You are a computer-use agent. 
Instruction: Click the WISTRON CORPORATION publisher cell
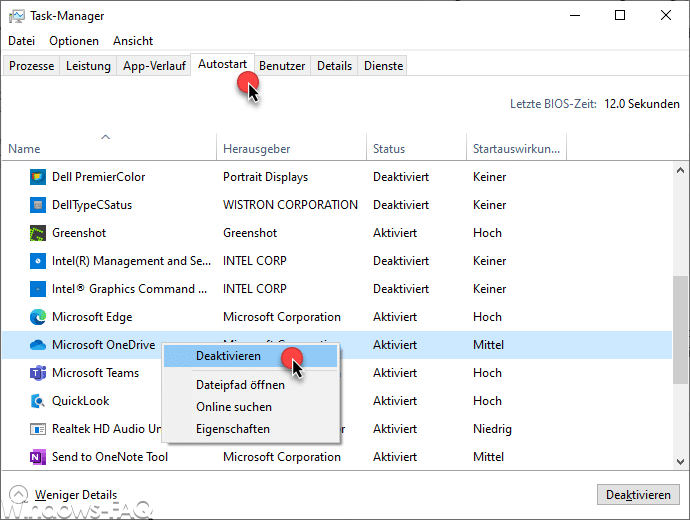[x=290, y=205]
